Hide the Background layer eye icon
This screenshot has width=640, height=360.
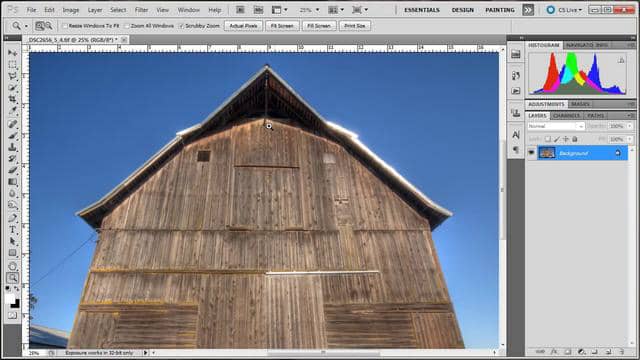(531, 153)
